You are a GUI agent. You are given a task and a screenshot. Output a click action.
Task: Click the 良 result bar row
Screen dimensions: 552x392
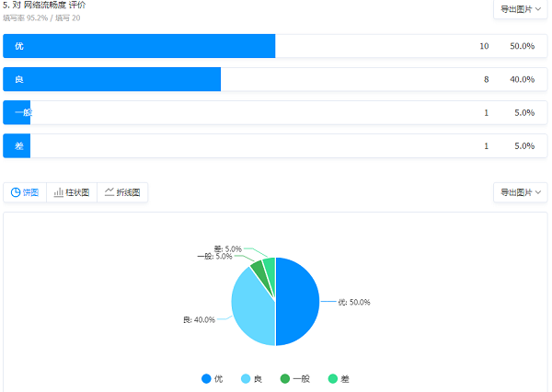coord(275,79)
